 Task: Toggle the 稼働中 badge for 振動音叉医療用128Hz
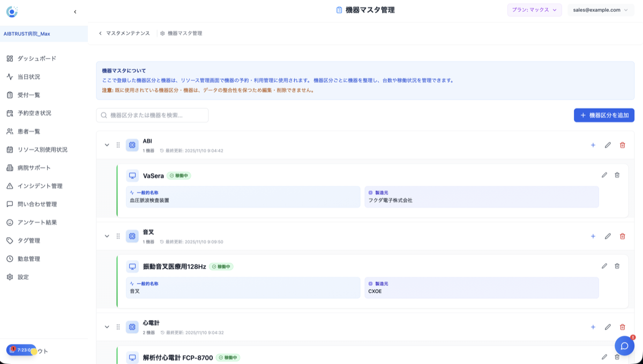222,266
